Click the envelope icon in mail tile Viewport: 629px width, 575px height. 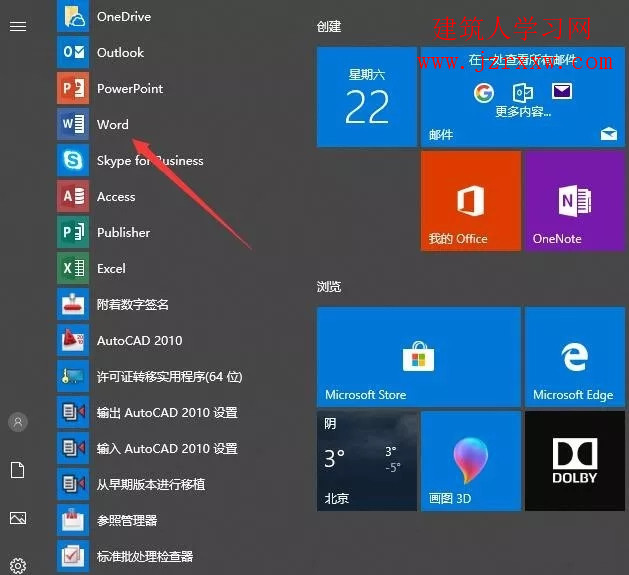pyautogui.click(x=562, y=91)
